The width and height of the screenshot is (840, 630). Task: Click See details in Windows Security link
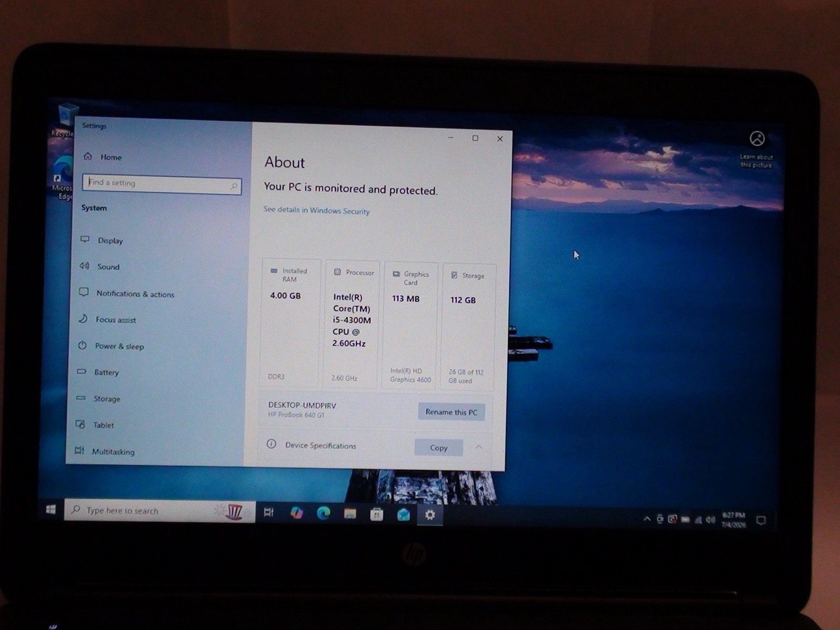tap(317, 210)
